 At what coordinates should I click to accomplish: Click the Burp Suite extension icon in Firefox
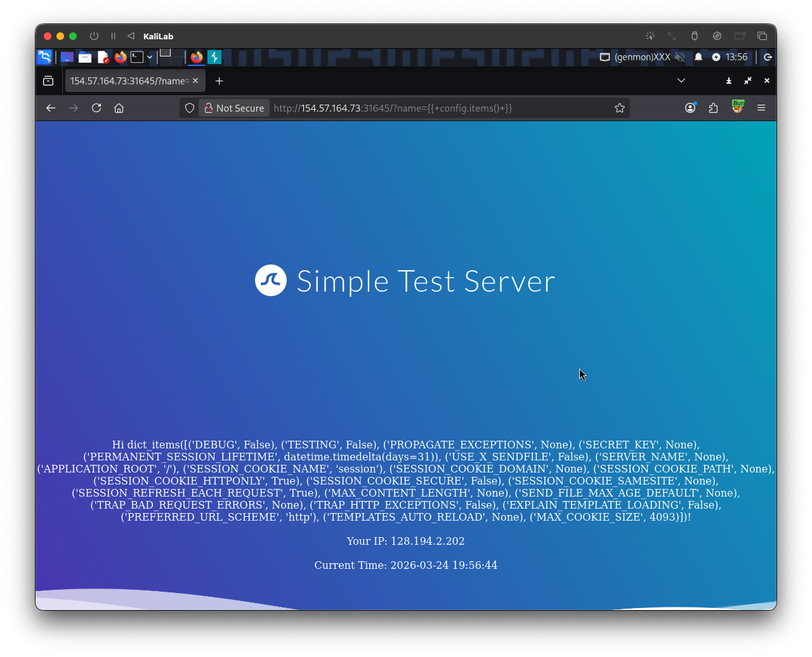coord(738,108)
